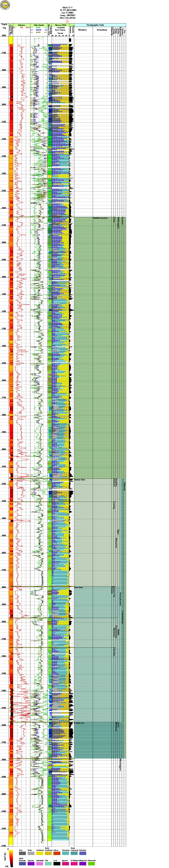
Task: Click the 6000 depth label
Action: pos(4,794)
